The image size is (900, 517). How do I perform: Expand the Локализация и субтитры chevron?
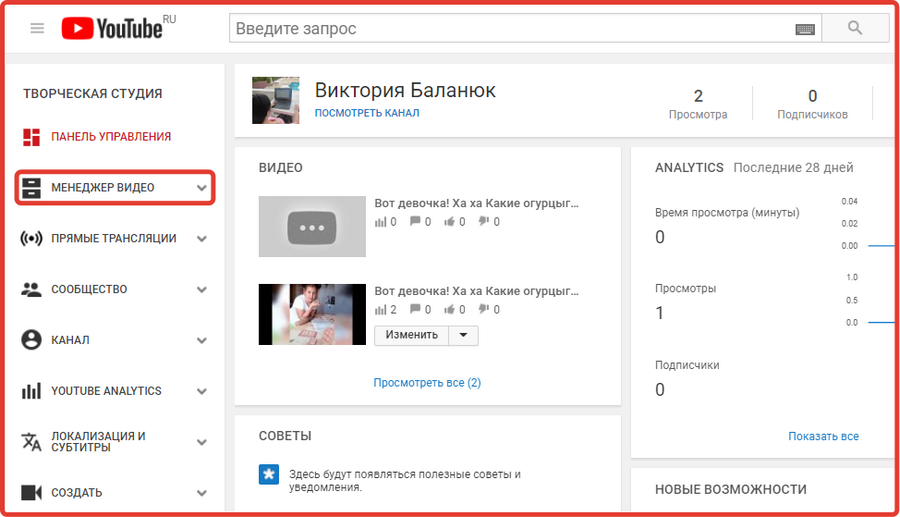pos(201,442)
